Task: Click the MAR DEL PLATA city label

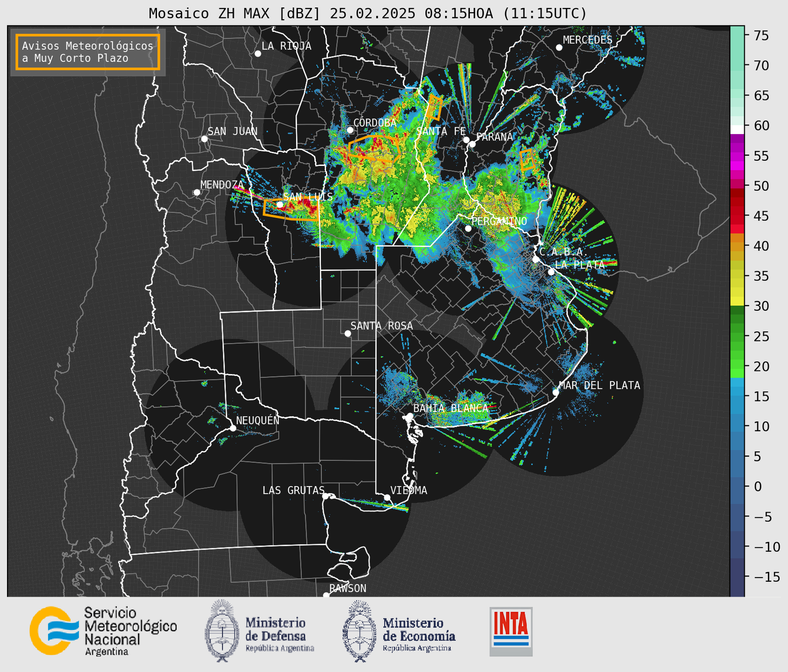Action: 599,385
